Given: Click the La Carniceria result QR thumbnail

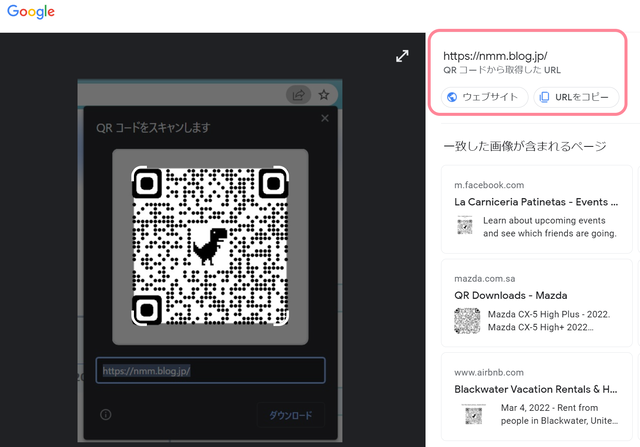Looking at the screenshot, I should pyautogui.click(x=465, y=225).
